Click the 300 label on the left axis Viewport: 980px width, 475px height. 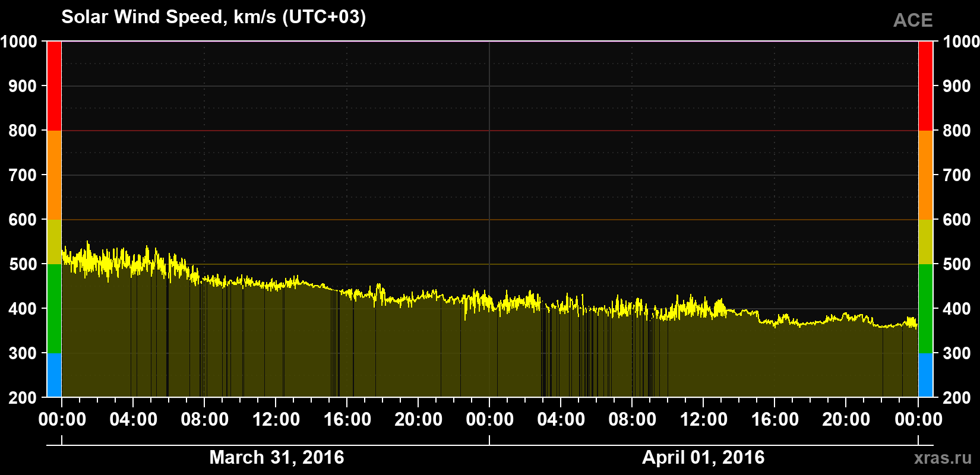[23, 353]
